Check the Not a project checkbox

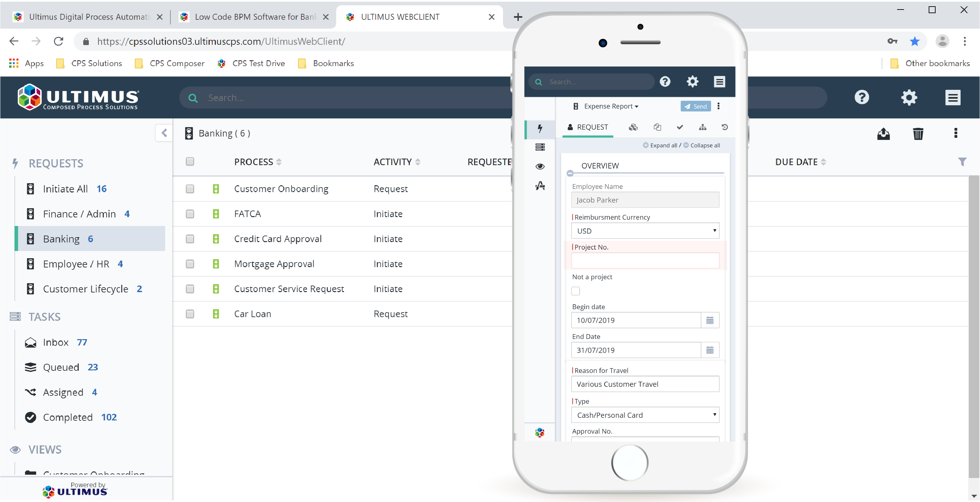tap(576, 291)
